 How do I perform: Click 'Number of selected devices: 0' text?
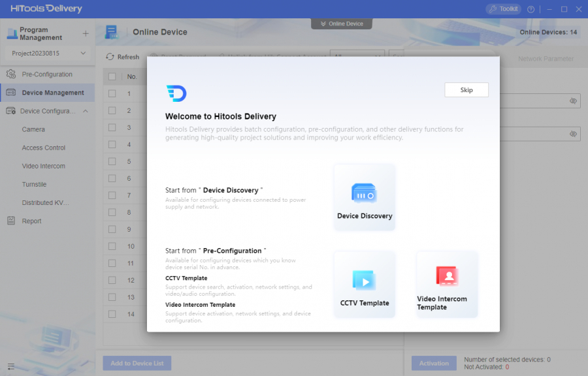[507, 360]
